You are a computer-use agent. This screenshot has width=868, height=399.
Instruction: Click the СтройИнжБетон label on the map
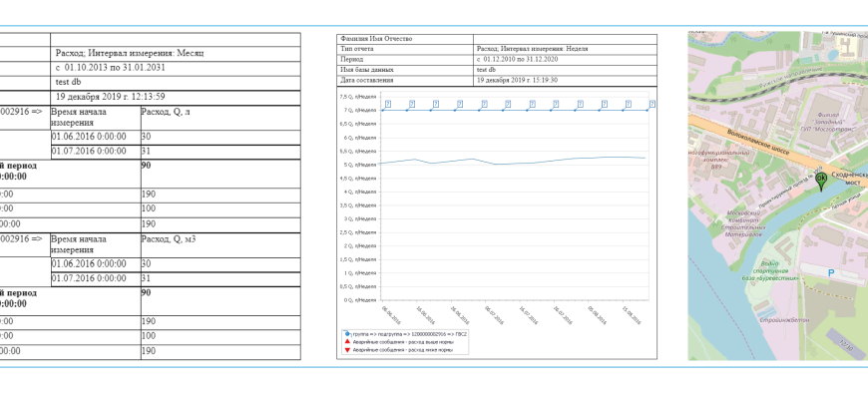[784, 319]
